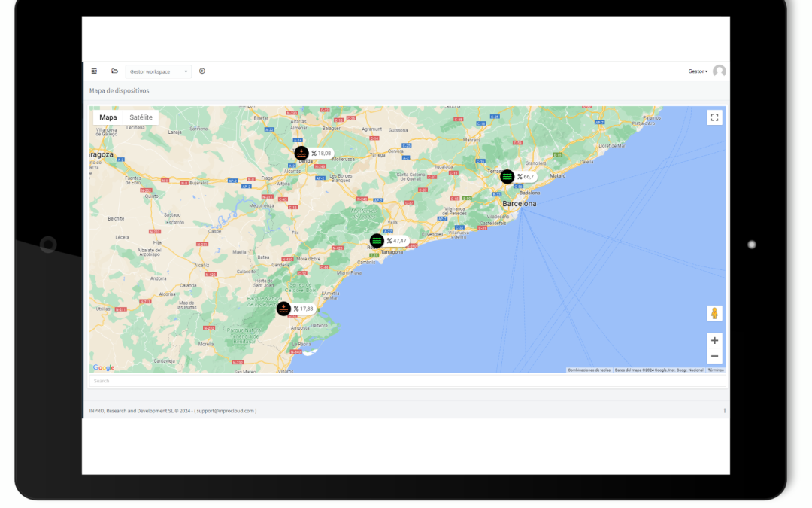The width and height of the screenshot is (812, 508).
Task: Open the Gestor user menu
Action: point(698,71)
